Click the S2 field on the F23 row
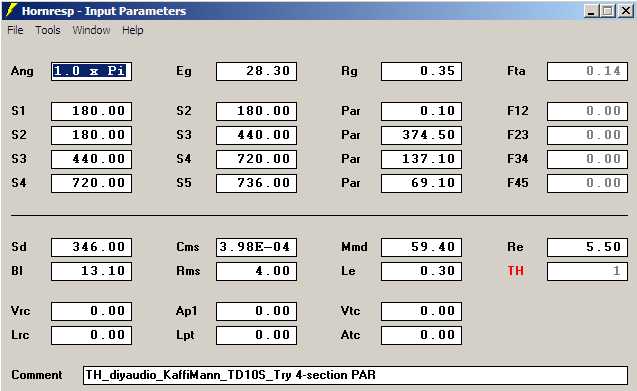Viewport: 637px width, 391px height. [91, 135]
